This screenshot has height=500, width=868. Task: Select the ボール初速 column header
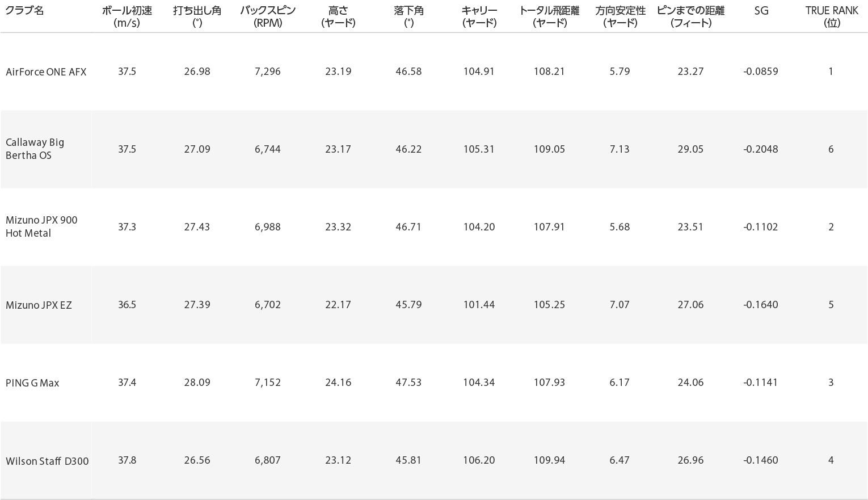pyautogui.click(x=127, y=16)
